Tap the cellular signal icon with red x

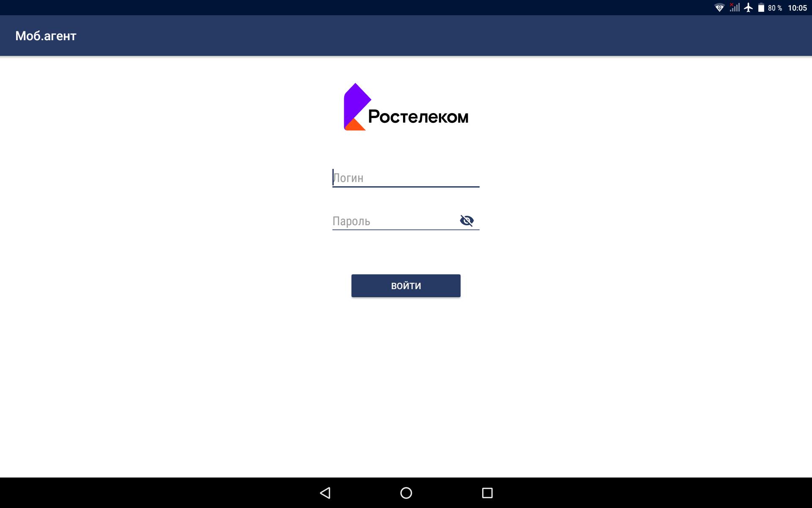(x=735, y=7)
